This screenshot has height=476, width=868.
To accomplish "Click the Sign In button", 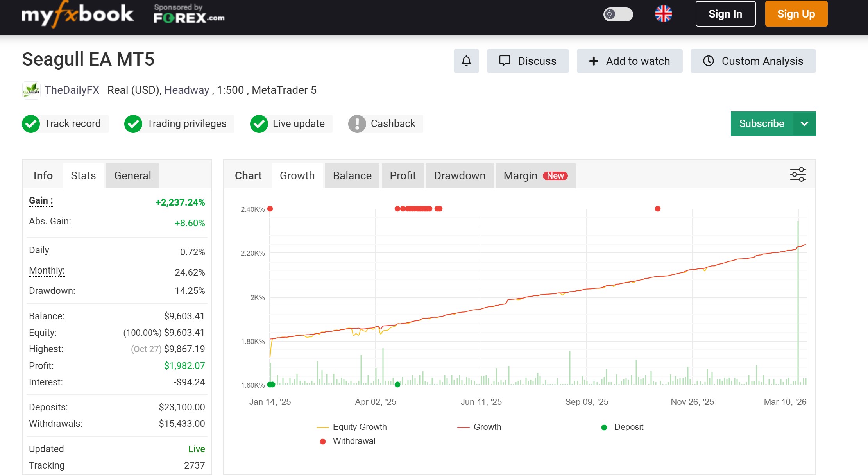I will [725, 14].
